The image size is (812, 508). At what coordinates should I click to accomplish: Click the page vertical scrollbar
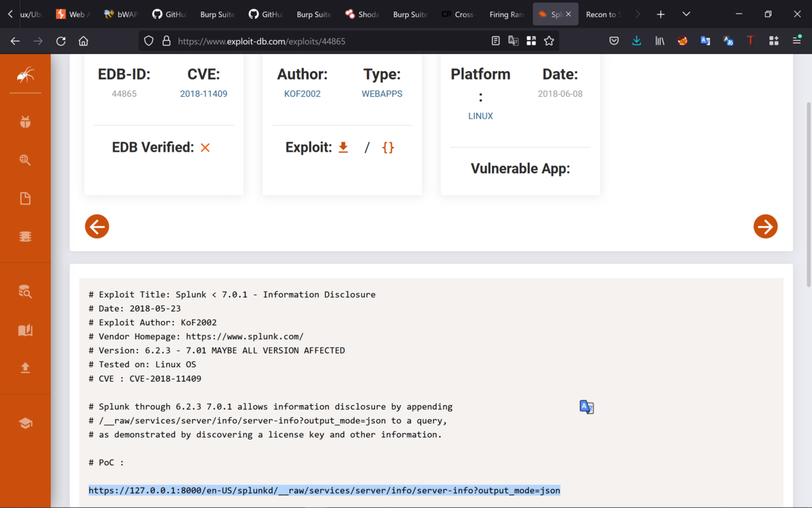click(x=808, y=193)
